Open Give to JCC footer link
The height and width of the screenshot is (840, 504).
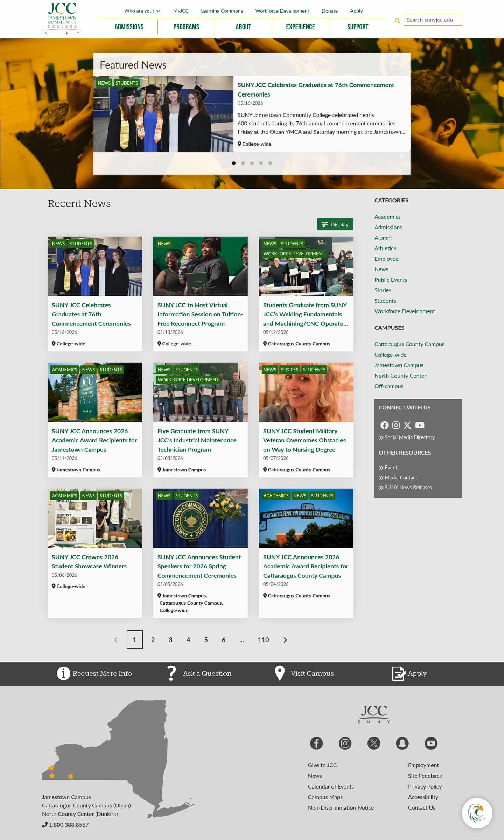[x=322, y=765]
